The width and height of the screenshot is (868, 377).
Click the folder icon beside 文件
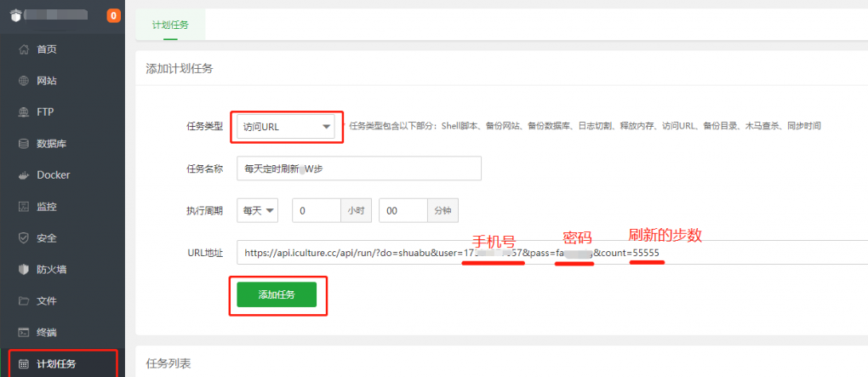(23, 302)
